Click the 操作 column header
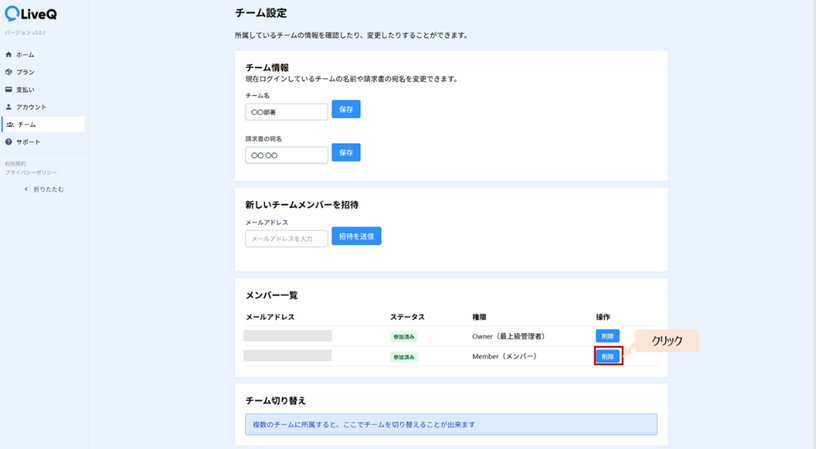The height and width of the screenshot is (449, 816). tap(603, 317)
